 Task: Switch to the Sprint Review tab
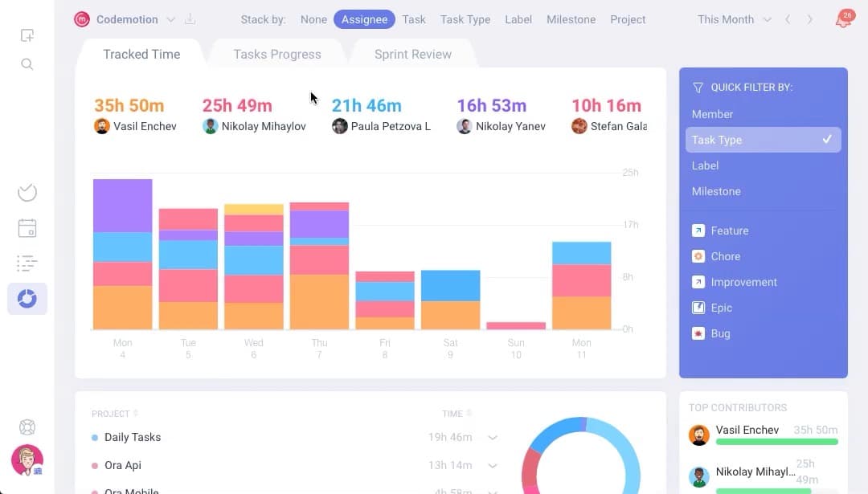pos(413,54)
